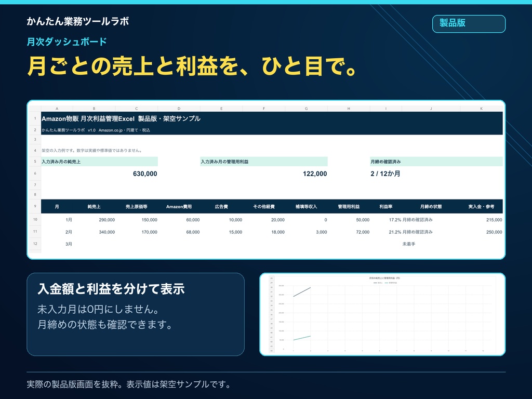Select 20,000 other expenses for 1月
Viewport: 532px width, 399px height.
278,220
